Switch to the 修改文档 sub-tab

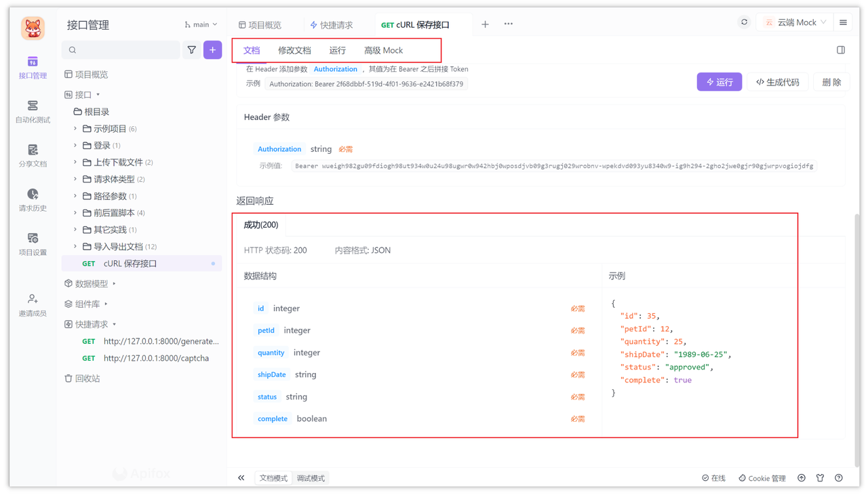(294, 50)
